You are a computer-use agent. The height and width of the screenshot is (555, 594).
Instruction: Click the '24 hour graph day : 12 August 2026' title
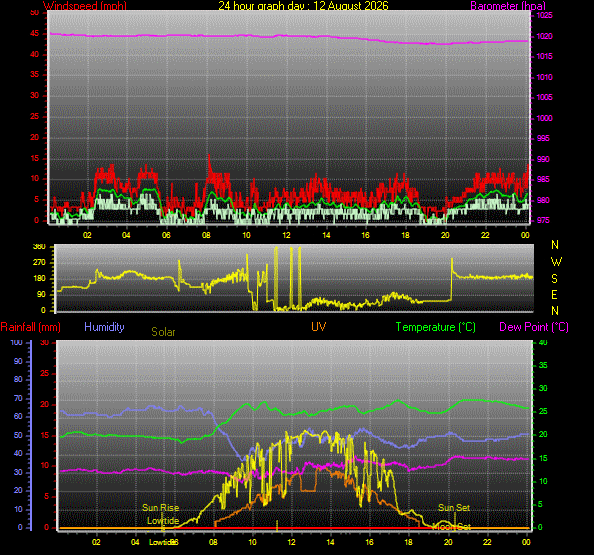(x=303, y=6)
